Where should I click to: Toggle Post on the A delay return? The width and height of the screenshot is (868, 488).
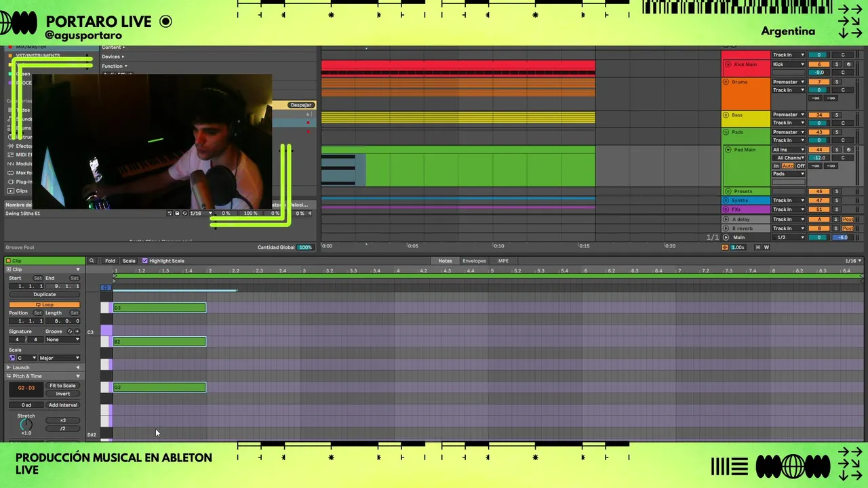coord(848,220)
